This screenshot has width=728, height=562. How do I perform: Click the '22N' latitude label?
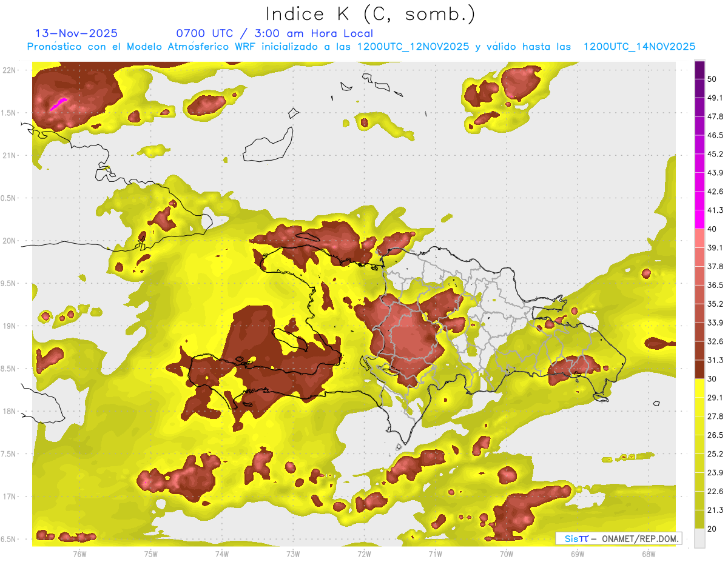[x=9, y=70]
